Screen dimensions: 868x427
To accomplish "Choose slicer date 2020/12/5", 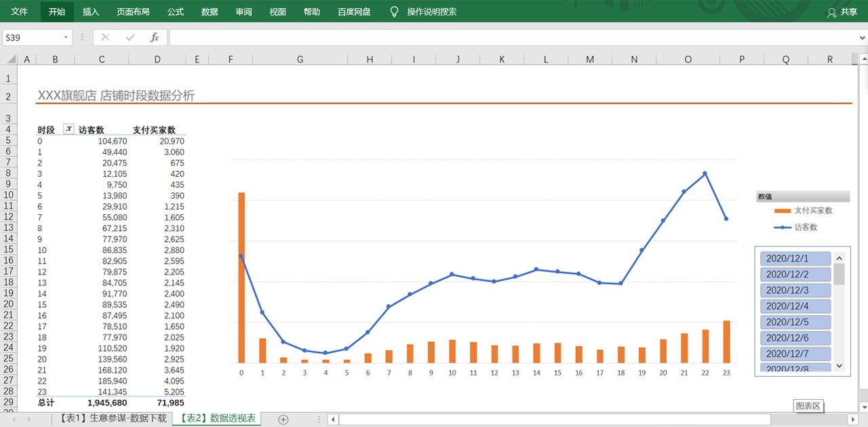I will pos(795,322).
